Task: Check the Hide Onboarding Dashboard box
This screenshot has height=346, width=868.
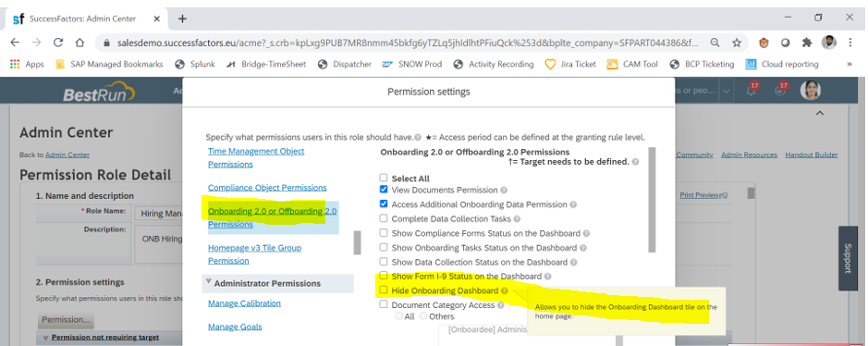Action: (383, 290)
